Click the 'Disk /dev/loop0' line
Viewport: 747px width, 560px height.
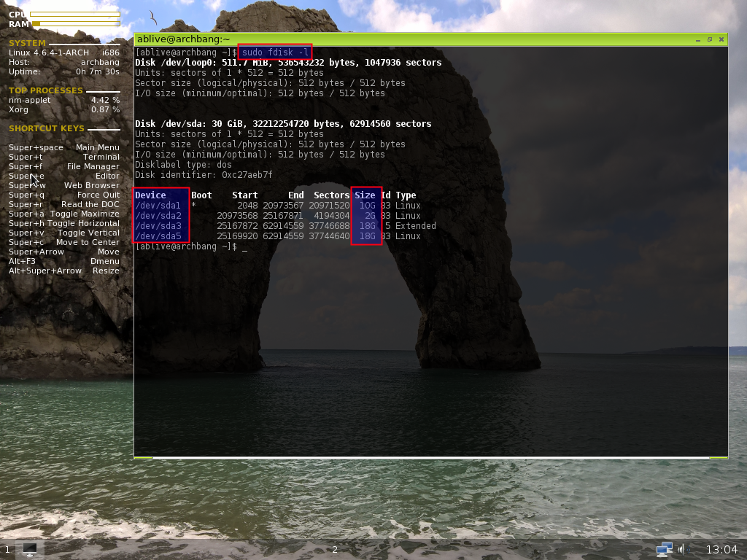pyautogui.click(x=288, y=63)
